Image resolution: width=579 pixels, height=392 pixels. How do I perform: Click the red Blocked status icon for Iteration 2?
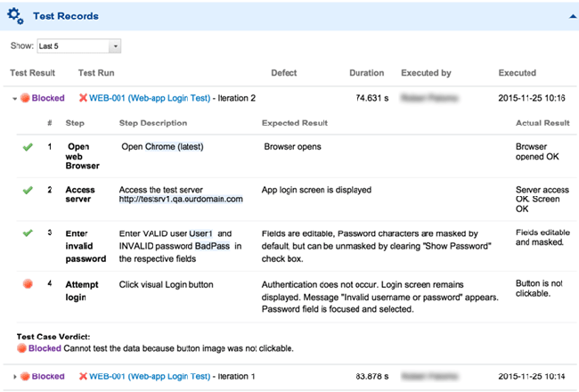[x=25, y=98]
